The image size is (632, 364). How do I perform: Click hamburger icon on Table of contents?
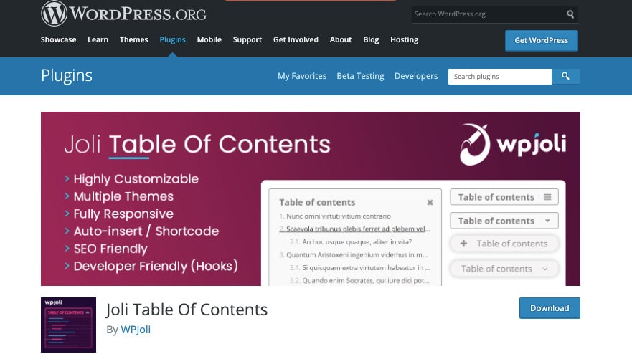(547, 197)
